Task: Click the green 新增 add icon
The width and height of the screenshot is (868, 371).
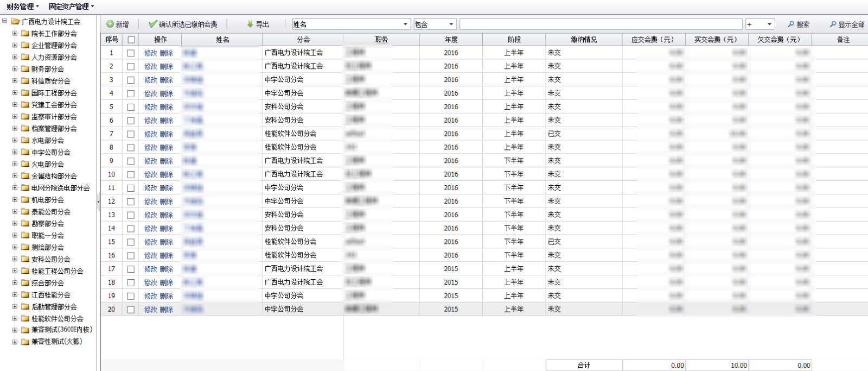Action: (x=110, y=24)
